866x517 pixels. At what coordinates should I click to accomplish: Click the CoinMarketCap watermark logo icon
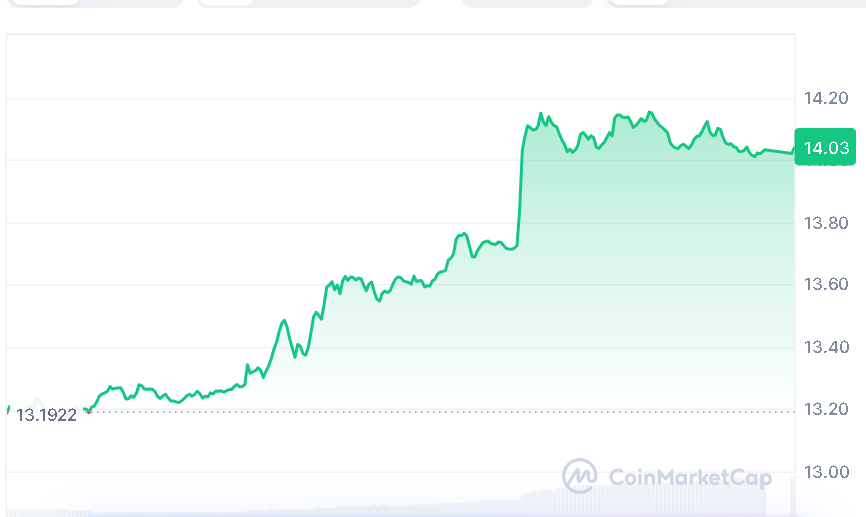tap(579, 476)
